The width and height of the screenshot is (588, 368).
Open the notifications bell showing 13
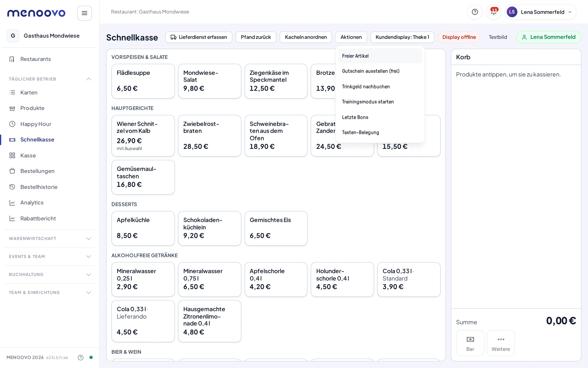pyautogui.click(x=493, y=12)
